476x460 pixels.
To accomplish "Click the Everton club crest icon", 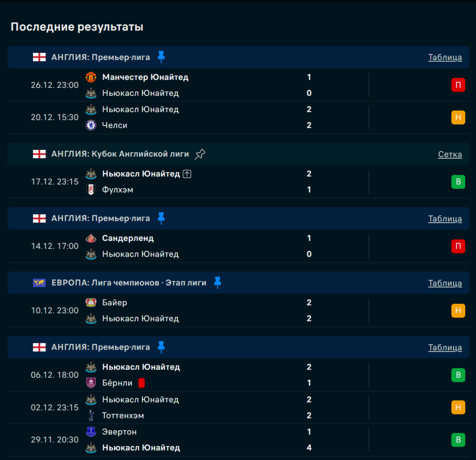I will coord(91,432).
